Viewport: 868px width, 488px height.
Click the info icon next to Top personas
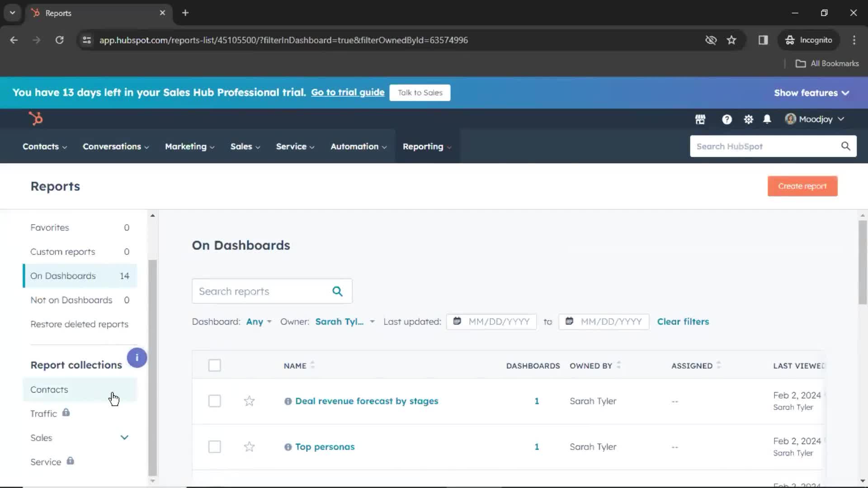[x=288, y=446]
